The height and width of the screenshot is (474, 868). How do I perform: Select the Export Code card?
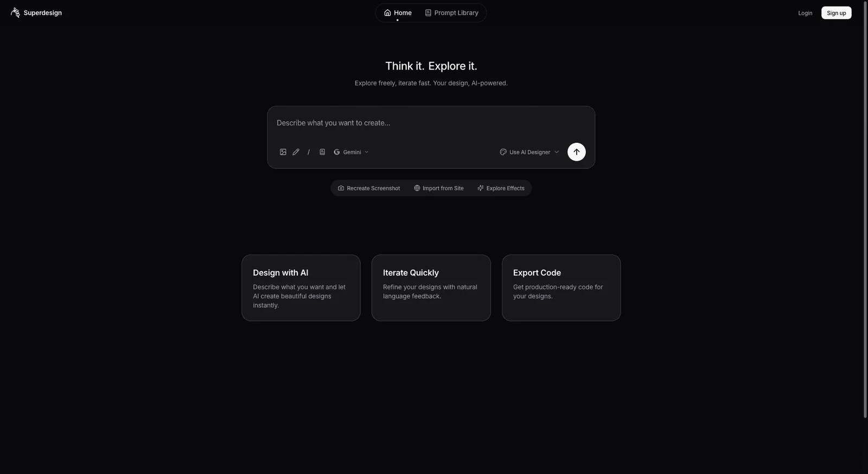(x=561, y=288)
